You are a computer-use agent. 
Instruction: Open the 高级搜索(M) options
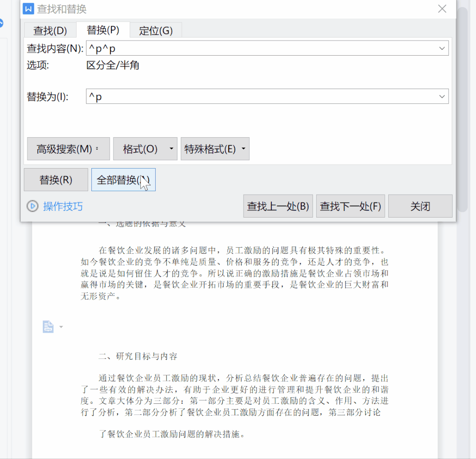[x=68, y=149]
